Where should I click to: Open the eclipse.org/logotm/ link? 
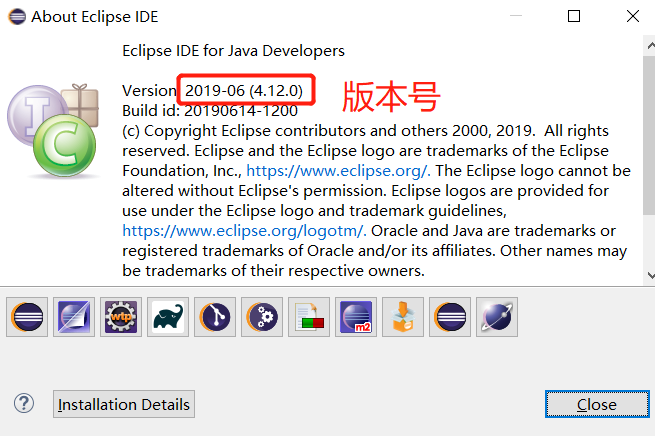244,231
